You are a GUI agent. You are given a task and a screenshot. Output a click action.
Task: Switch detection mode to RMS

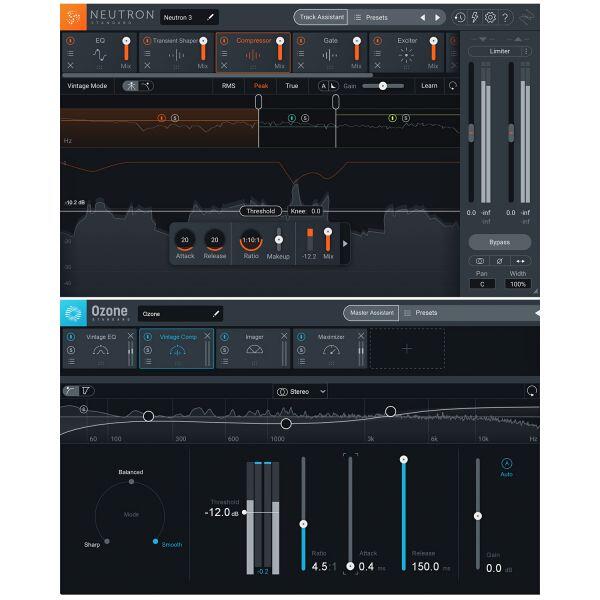(x=229, y=86)
